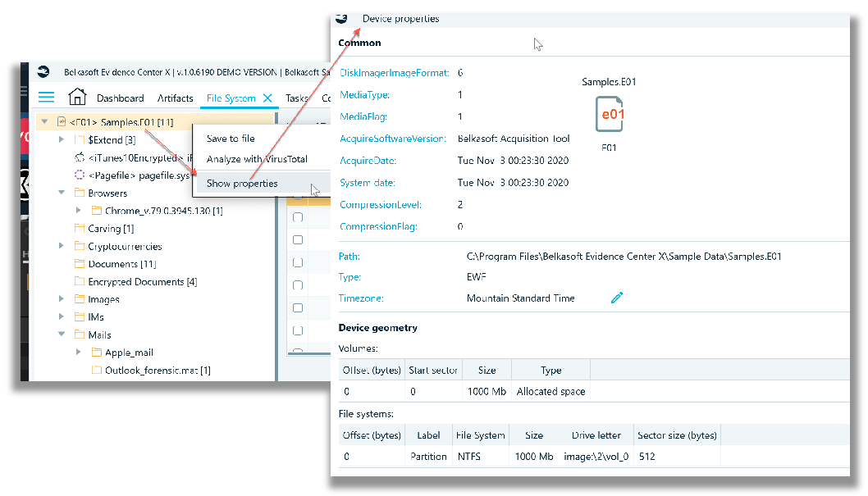
Task: Go to the Home screen icon
Action: pyautogui.click(x=77, y=97)
